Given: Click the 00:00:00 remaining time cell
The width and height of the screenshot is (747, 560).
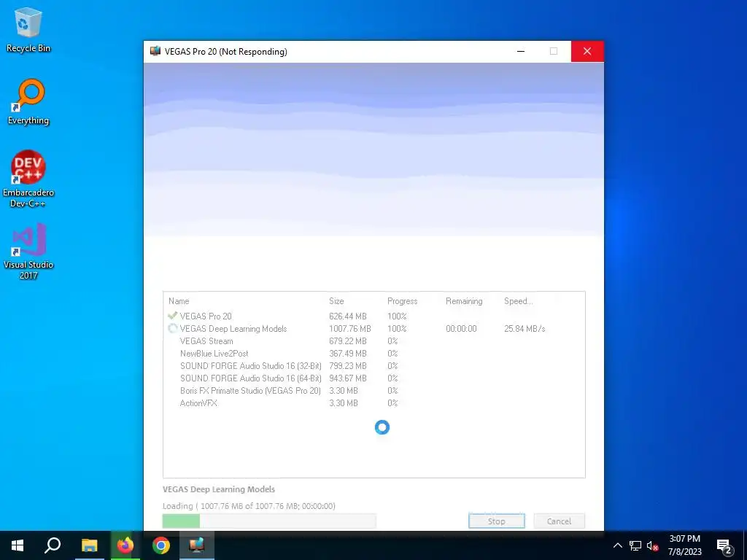Looking at the screenshot, I should [x=461, y=328].
